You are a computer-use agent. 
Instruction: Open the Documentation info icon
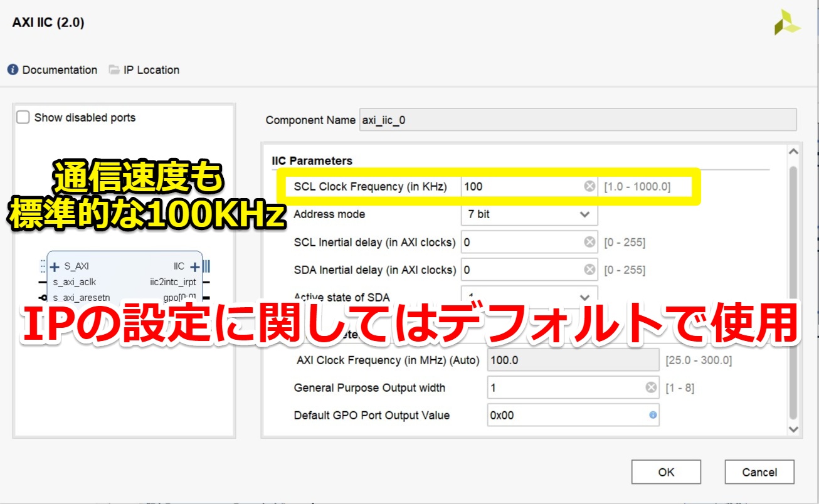coord(12,70)
